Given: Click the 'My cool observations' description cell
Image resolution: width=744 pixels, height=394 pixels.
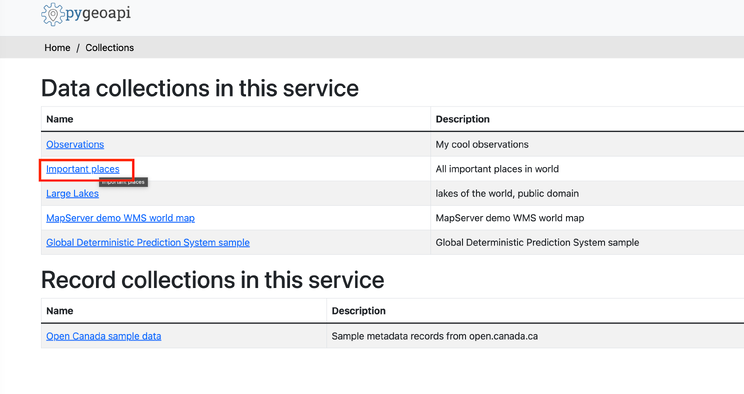Looking at the screenshot, I should tap(482, 144).
